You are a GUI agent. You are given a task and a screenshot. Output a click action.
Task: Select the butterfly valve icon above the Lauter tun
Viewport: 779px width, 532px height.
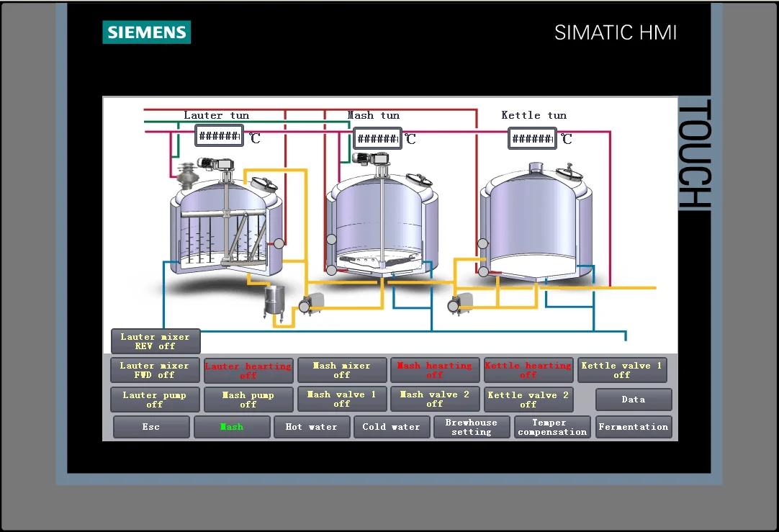point(186,174)
